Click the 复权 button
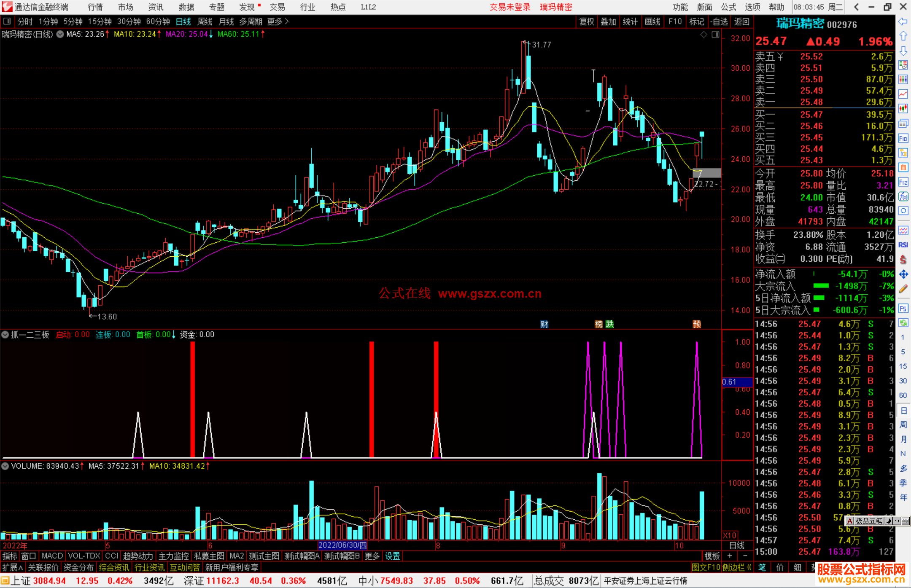Image resolution: width=911 pixels, height=588 pixels. (587, 21)
